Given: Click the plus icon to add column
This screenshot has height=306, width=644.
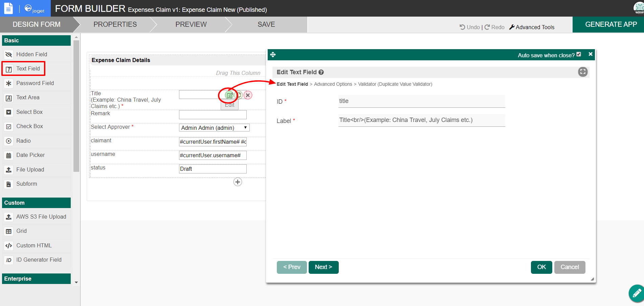Looking at the screenshot, I should point(238,182).
